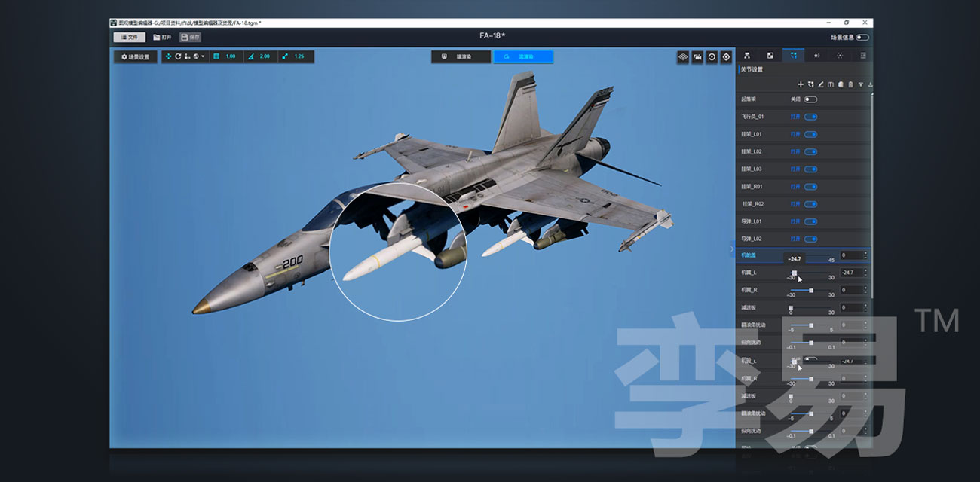Click the trash delete joint icon
This screenshot has height=482, width=980.
pyautogui.click(x=850, y=84)
